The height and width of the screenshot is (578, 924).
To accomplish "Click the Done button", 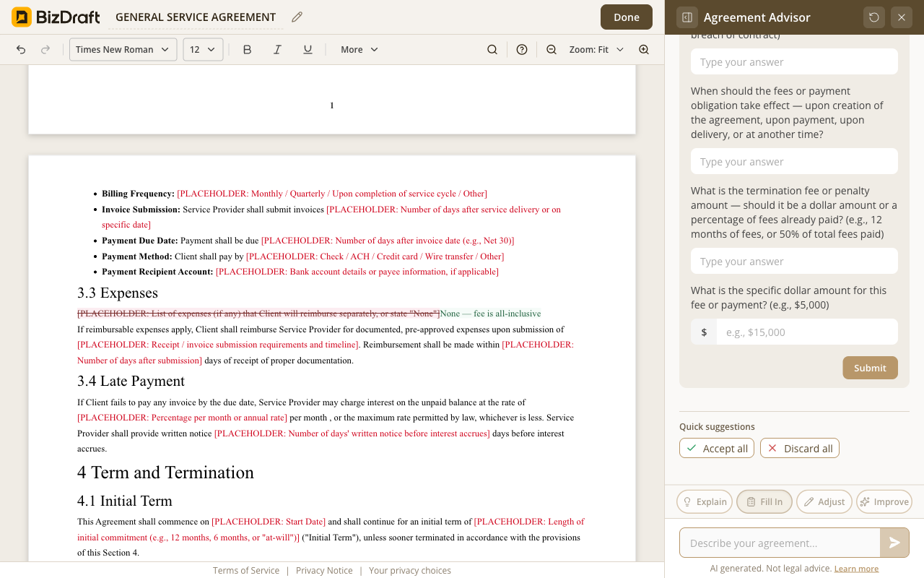I will 627,17.
